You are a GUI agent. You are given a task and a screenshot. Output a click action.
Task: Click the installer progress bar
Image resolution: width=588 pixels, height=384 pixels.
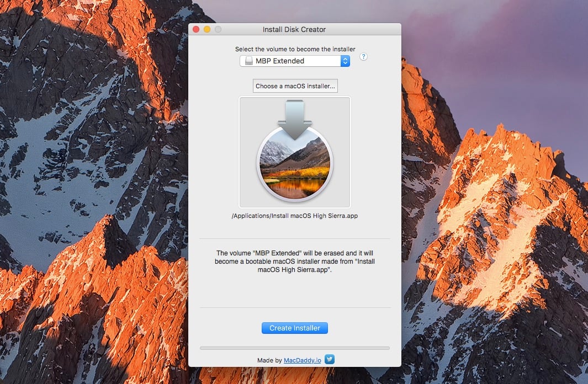pyautogui.click(x=295, y=348)
